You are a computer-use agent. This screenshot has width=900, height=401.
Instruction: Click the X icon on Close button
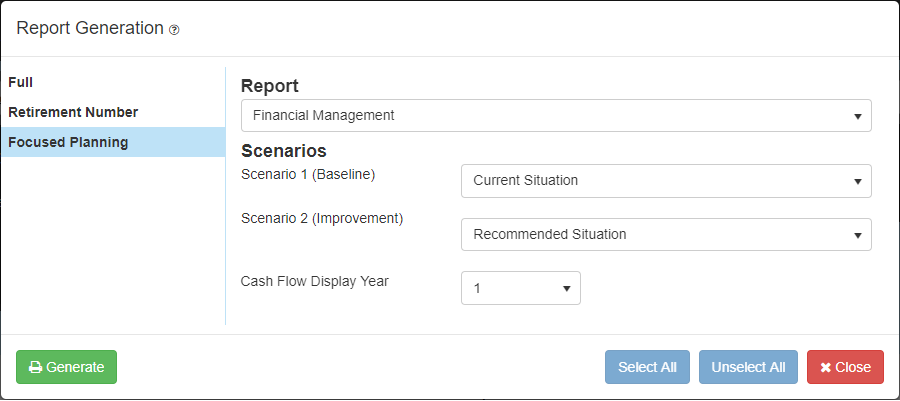(826, 367)
